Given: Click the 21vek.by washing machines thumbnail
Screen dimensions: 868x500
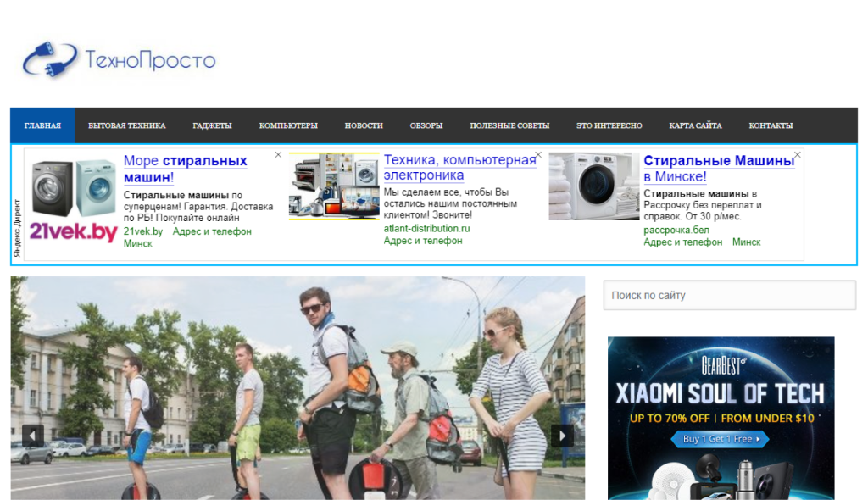Looking at the screenshot, I should (x=74, y=201).
